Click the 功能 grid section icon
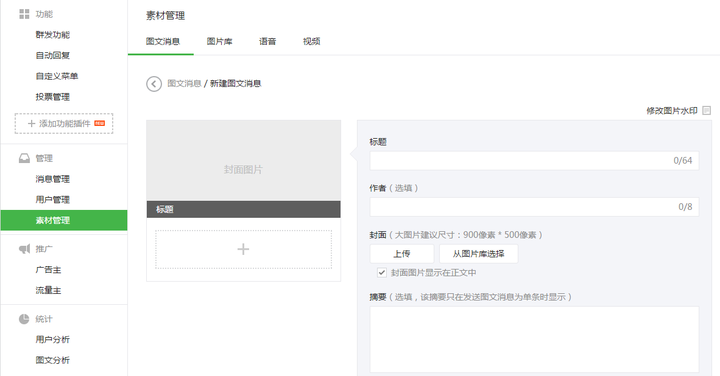The height and width of the screenshot is (376, 720). 24,14
